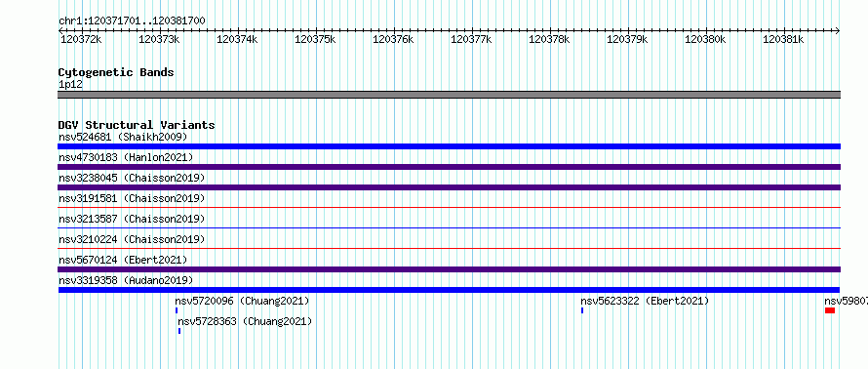This screenshot has width=868, height=369.
Task: Click the 120379k ruler tick label
Action: [628, 39]
